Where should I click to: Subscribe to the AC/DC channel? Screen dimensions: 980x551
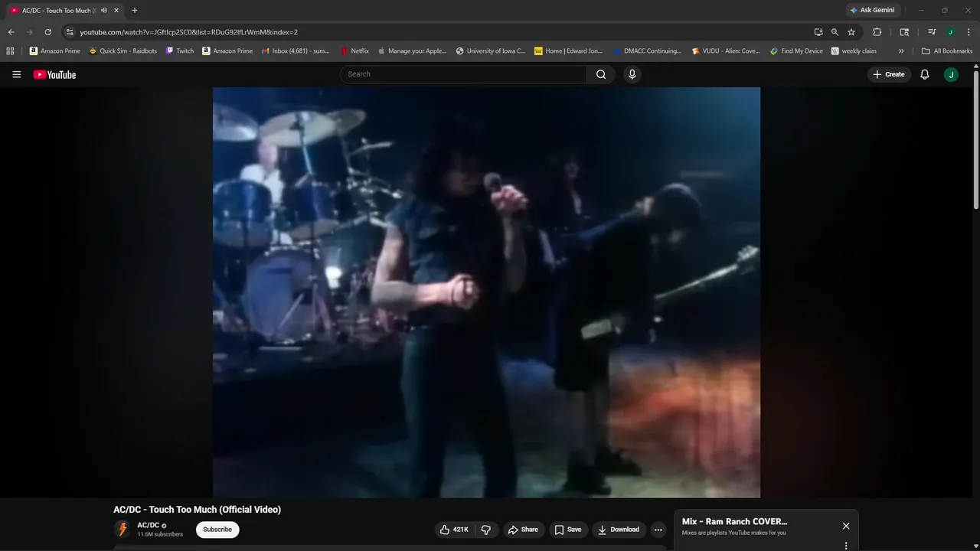coord(217,530)
